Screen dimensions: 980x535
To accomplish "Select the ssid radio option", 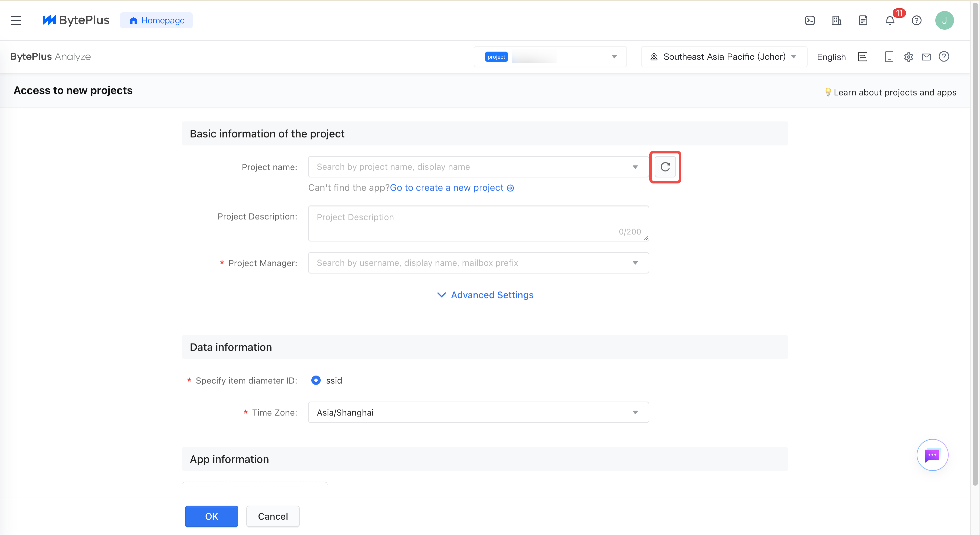I will [316, 380].
